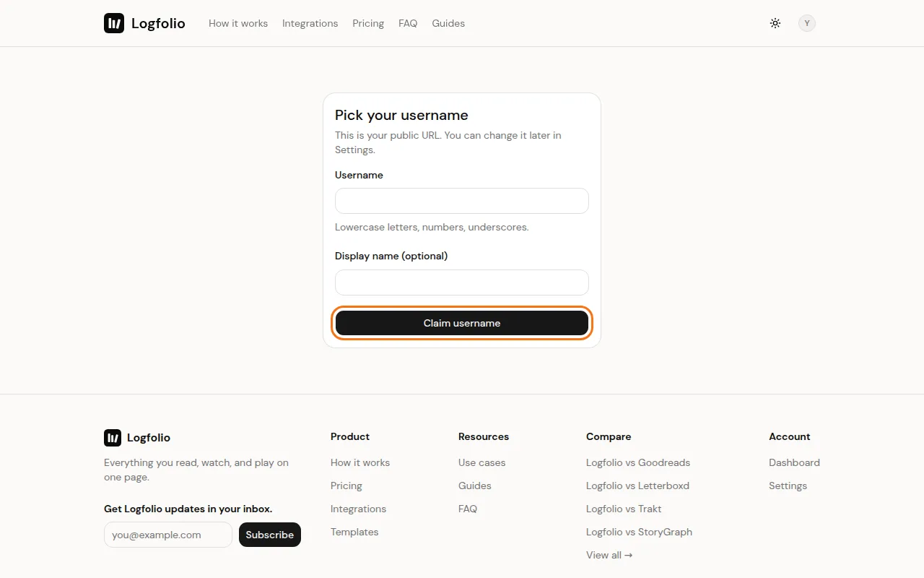Click the 'Account' footer column heading
The image size is (924, 578).
[789, 436]
